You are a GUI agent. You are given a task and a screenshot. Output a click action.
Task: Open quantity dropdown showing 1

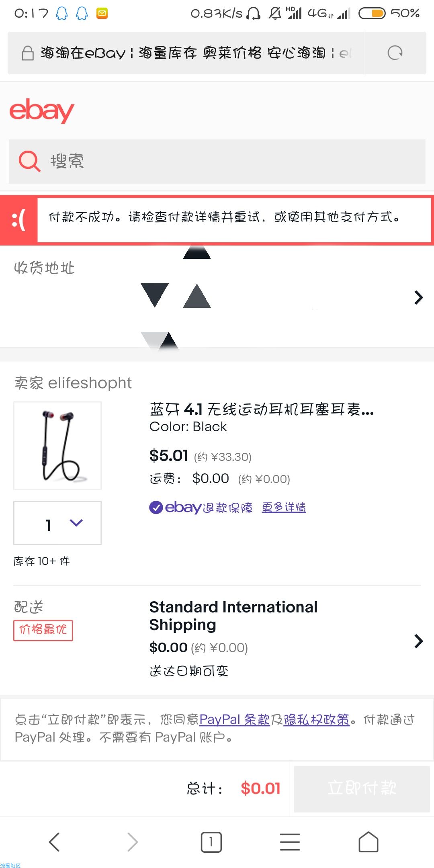(x=57, y=523)
